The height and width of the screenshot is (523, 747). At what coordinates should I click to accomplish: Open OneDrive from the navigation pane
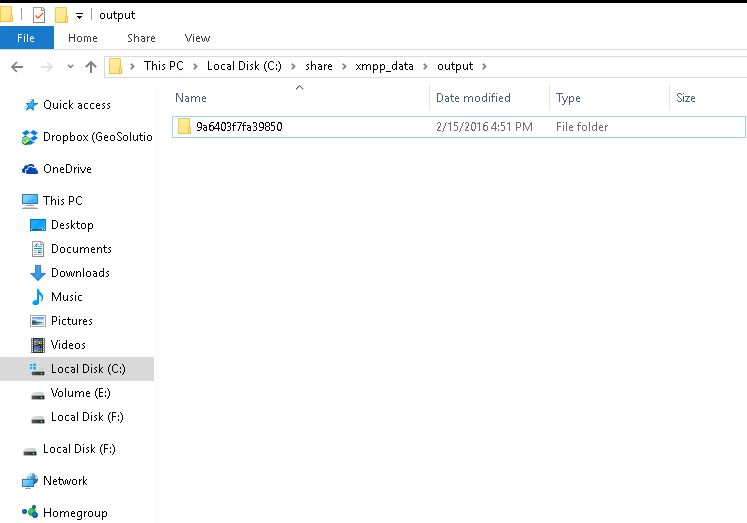click(67, 169)
